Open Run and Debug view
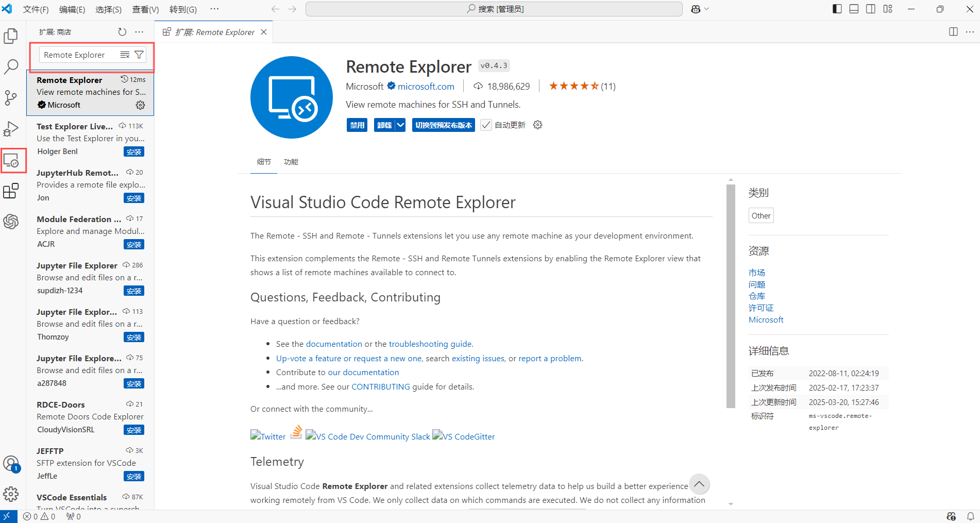The height and width of the screenshot is (523, 980). (x=11, y=129)
